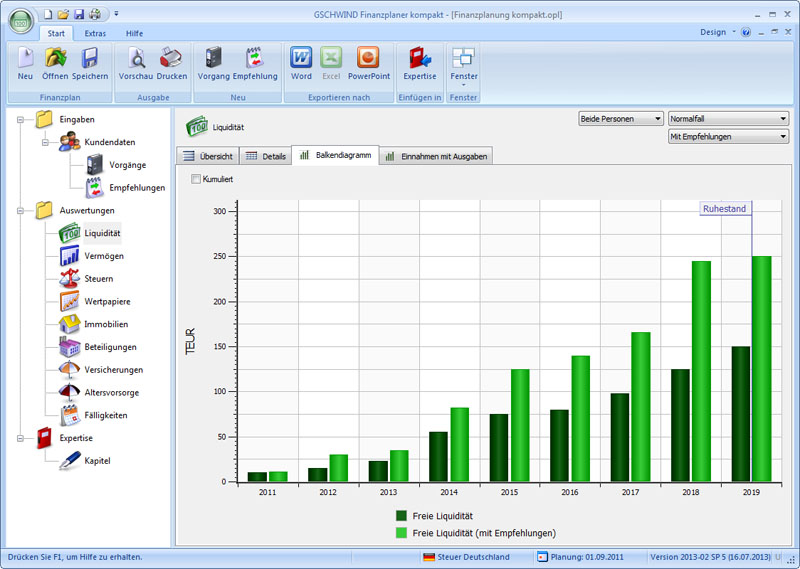The width and height of the screenshot is (800, 569).
Task: Switch to the Details tab
Action: 265,156
